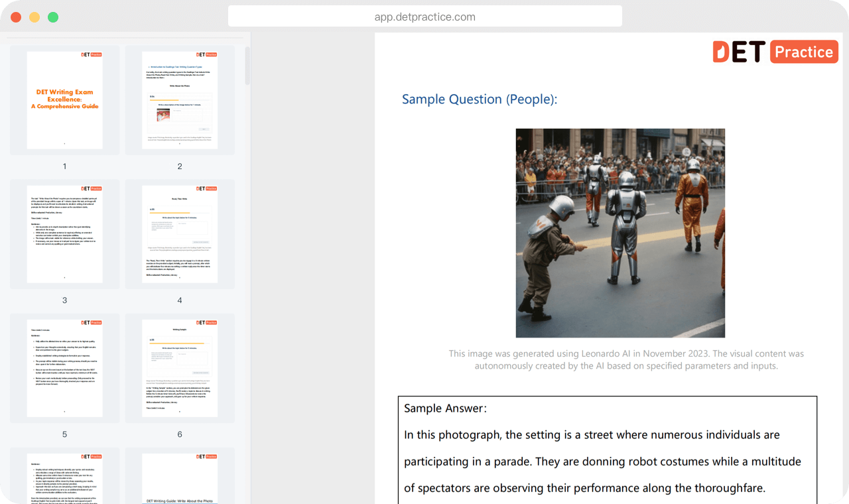Open the 'Write About the Photo' guide thumbnail
The image size is (849, 504).
point(179,477)
